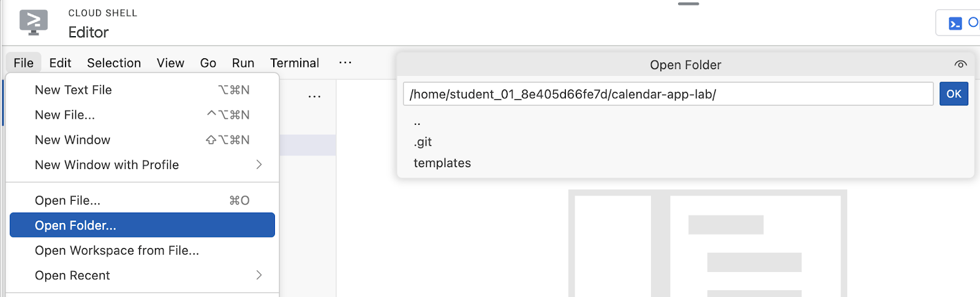Open the View menu

pos(170,63)
